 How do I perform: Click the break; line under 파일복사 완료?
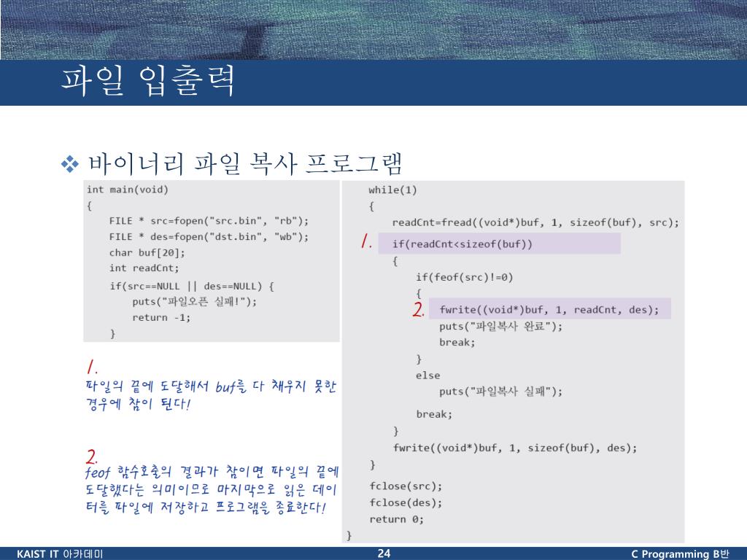[457, 343]
